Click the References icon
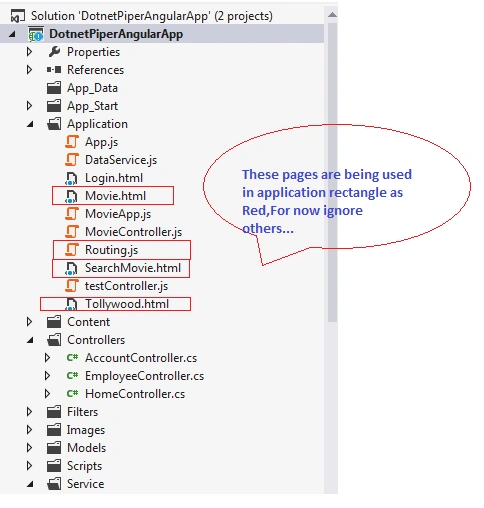This screenshot has height=508, width=484. pyautogui.click(x=54, y=70)
